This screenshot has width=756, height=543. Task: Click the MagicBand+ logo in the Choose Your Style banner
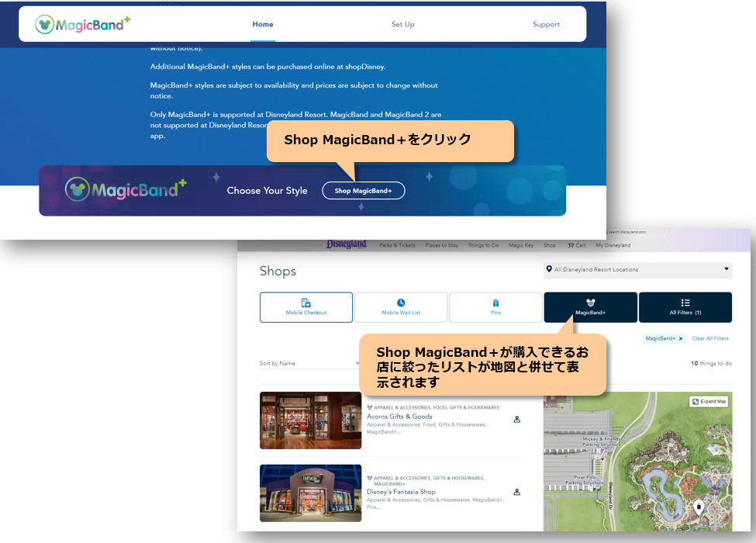(x=126, y=189)
